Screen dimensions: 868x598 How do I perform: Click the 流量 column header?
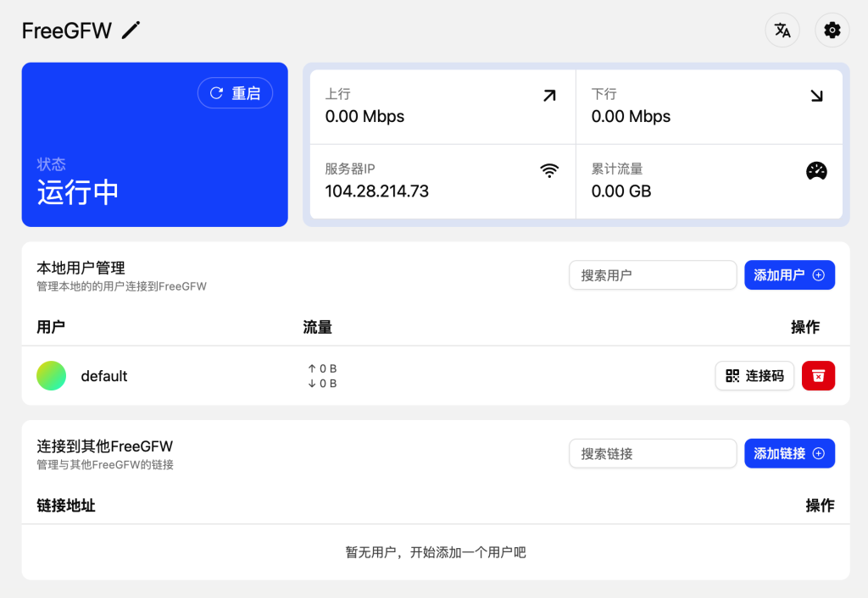317,327
